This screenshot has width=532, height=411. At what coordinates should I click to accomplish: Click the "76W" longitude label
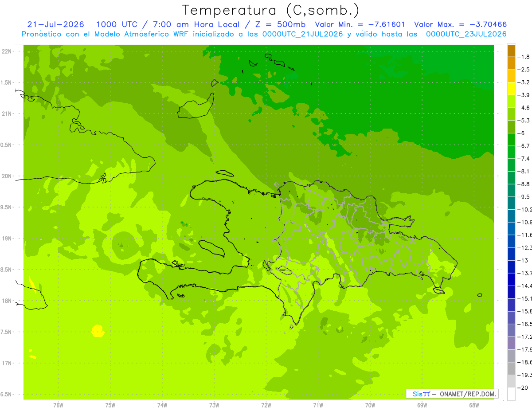58,405
